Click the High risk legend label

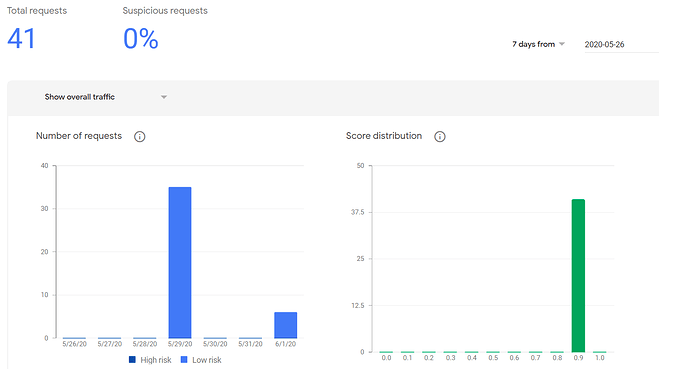pyautogui.click(x=156, y=360)
